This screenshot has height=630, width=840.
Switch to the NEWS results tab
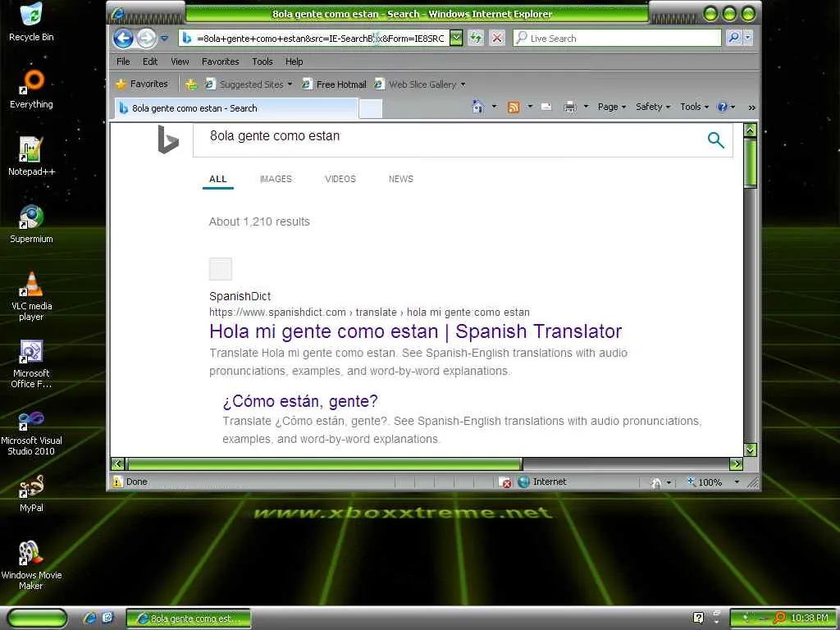click(401, 179)
